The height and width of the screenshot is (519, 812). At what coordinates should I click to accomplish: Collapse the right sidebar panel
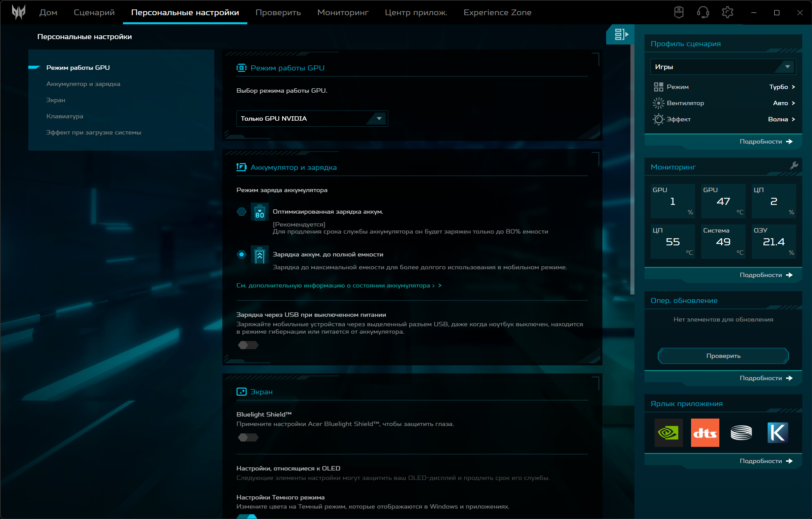tap(621, 34)
